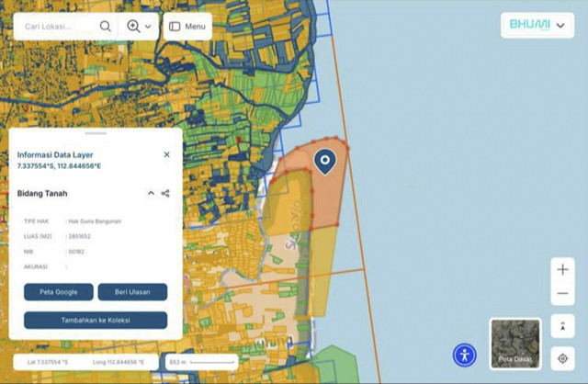Open the Peta Dasar basemap thumbnail

click(515, 343)
